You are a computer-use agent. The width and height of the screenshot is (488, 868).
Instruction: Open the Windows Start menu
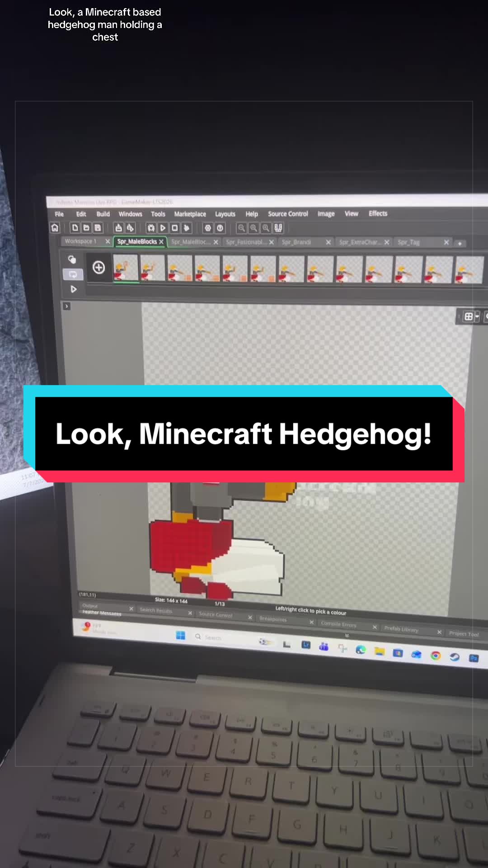(x=180, y=636)
